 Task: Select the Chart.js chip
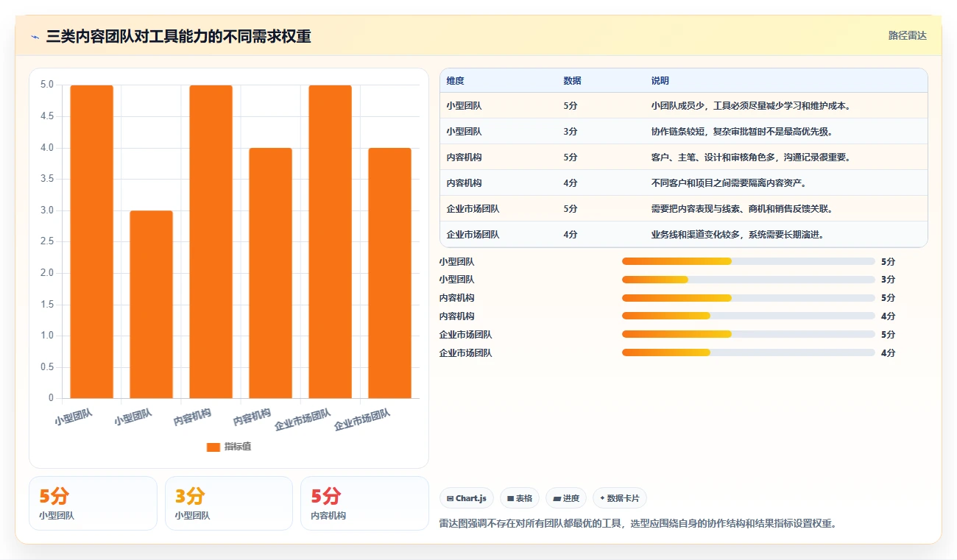click(x=467, y=498)
